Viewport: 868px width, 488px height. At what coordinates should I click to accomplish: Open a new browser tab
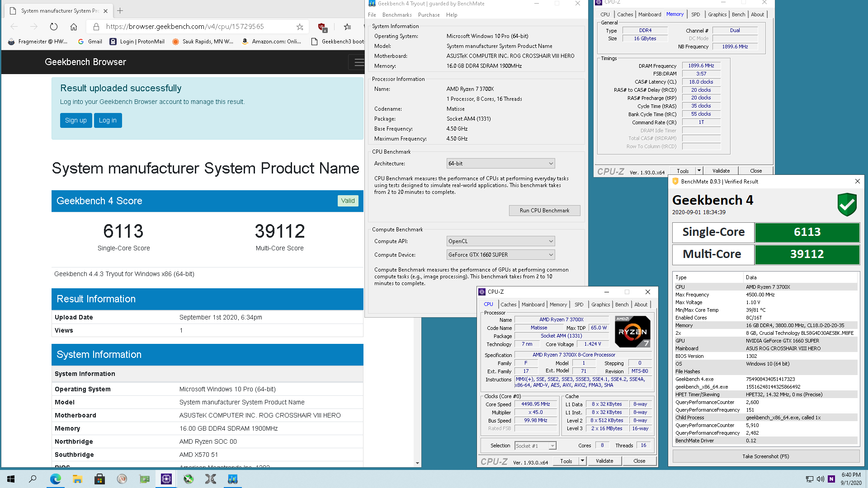pos(120,10)
